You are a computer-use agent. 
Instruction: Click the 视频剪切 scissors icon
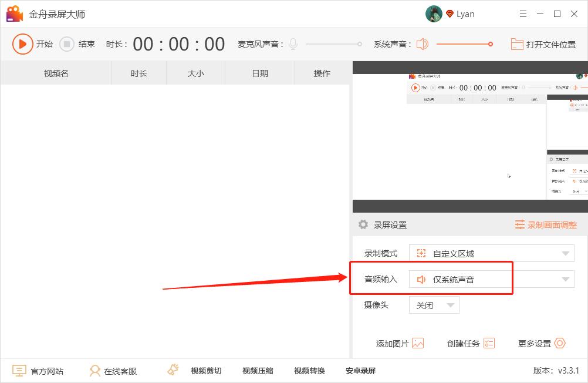point(172,370)
